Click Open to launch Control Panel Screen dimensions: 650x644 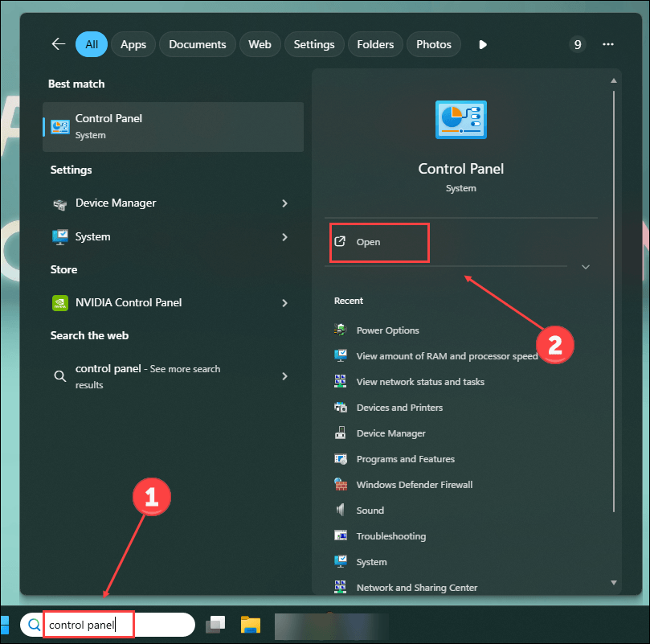369,242
